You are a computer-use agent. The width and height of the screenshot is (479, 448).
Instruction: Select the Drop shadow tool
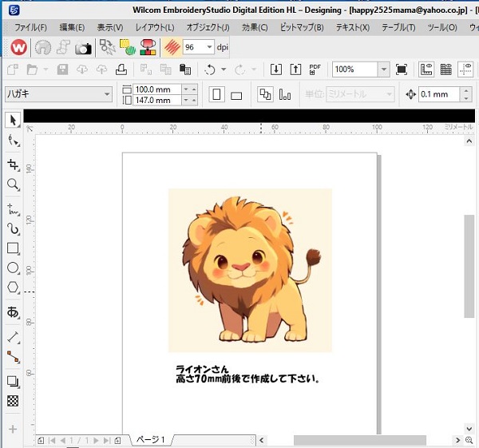[x=13, y=382]
